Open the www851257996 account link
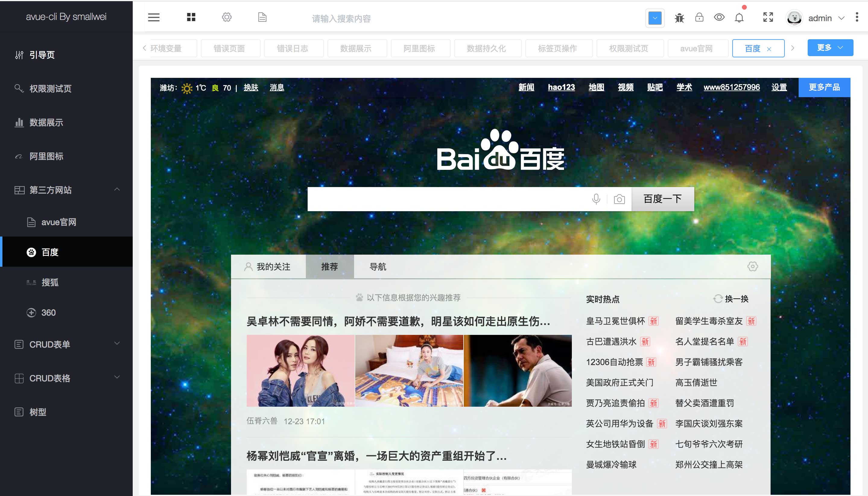The height and width of the screenshot is (496, 868). [731, 87]
